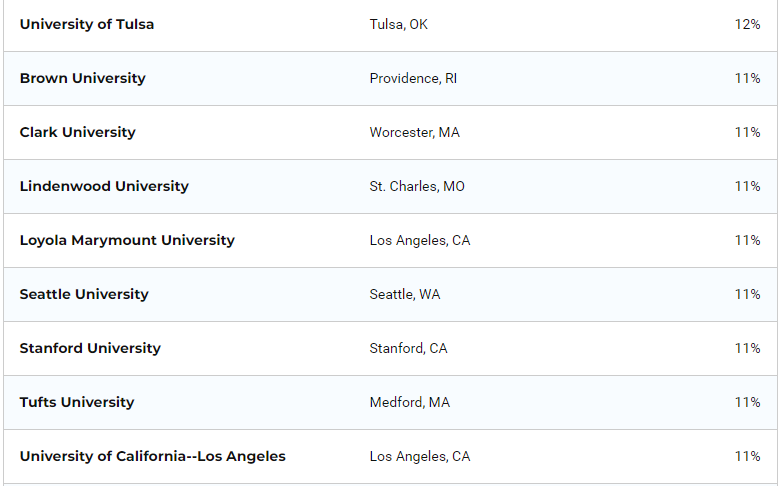Click the Tufts University name
The image size is (781, 486).
tap(77, 402)
